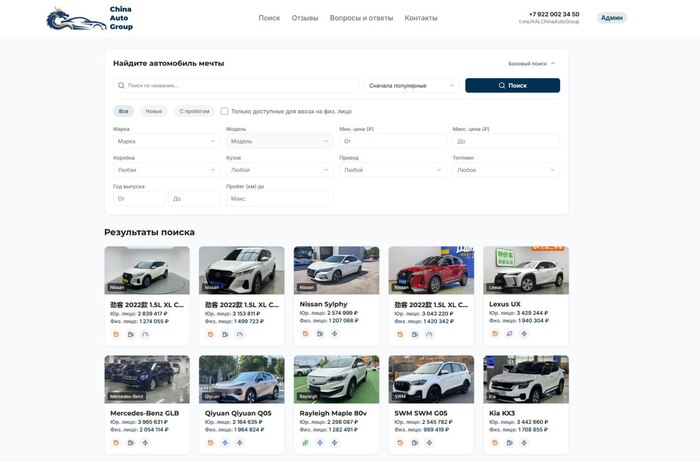Focus the Год выпуска 'До' field
The image size is (700, 462).
pos(194,199)
